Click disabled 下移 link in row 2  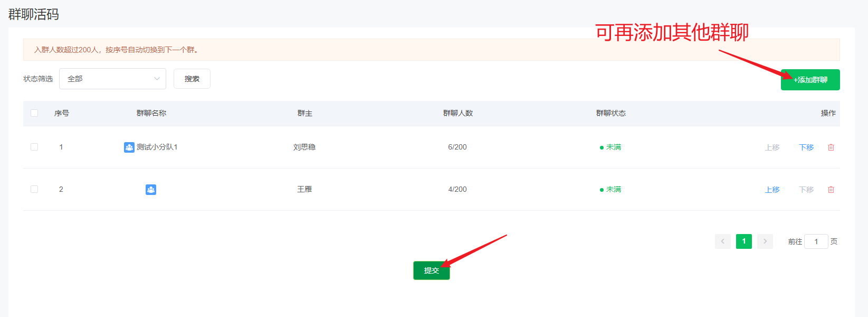[x=806, y=190]
